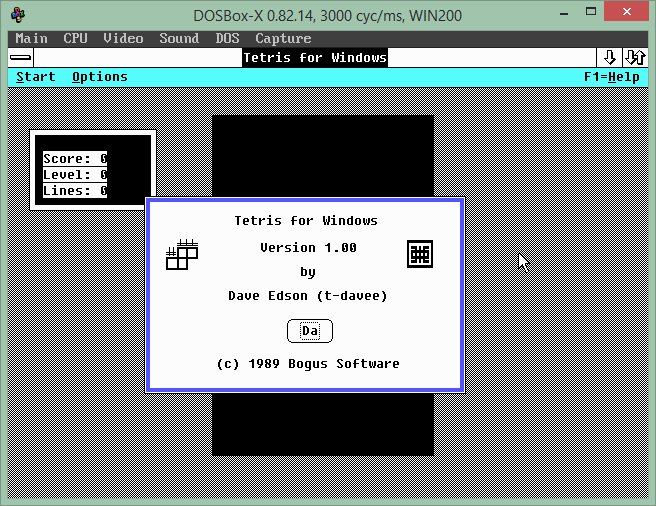Open the Capture menu
656x506 pixels.
coord(283,39)
